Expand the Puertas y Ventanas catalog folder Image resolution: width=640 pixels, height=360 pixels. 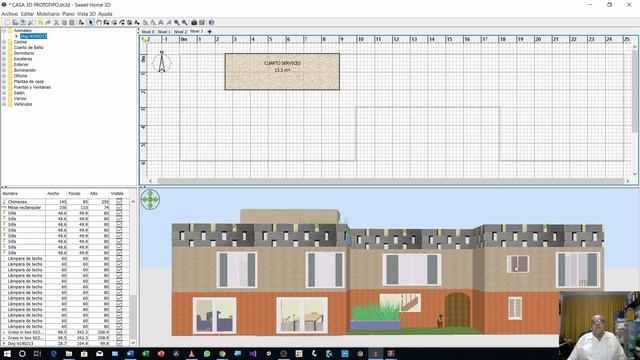point(4,87)
